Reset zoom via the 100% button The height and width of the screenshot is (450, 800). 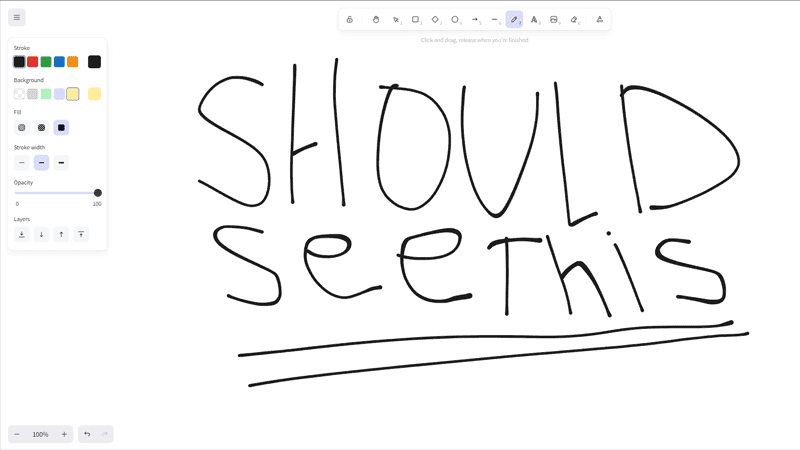40,434
